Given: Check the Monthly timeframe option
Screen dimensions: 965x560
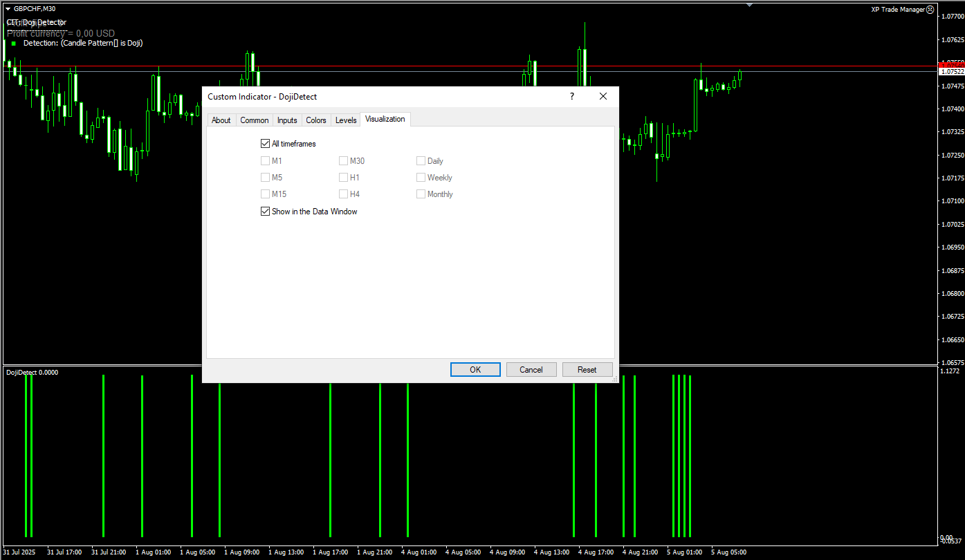Looking at the screenshot, I should (x=421, y=194).
